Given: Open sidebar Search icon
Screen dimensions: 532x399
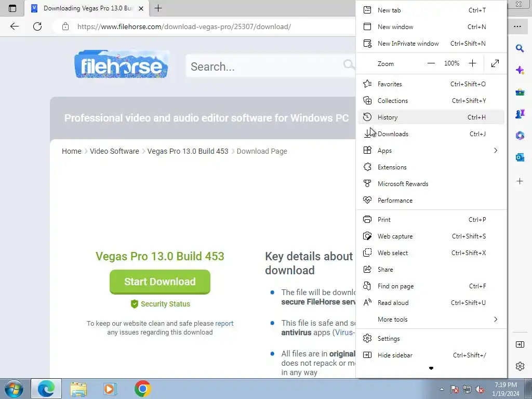Looking at the screenshot, I should coord(520,48).
